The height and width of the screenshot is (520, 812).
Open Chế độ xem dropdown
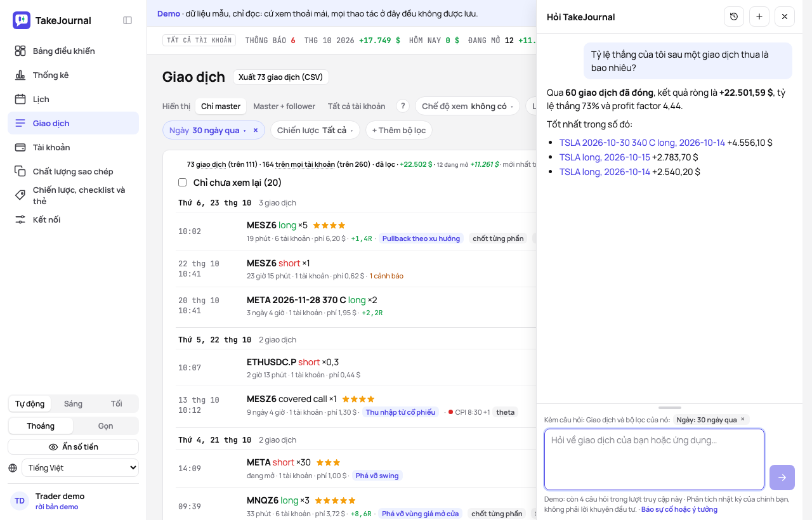tap(468, 106)
